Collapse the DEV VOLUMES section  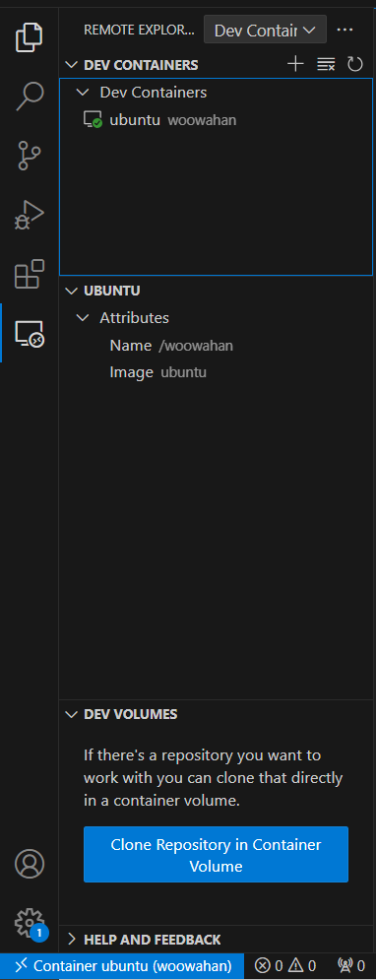(216, 714)
